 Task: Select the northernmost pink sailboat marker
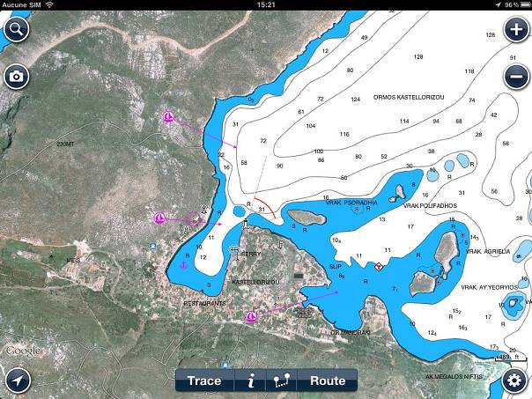(x=169, y=117)
